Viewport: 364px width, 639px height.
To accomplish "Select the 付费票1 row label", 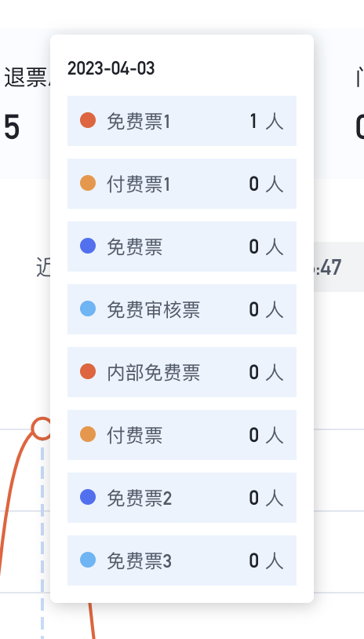I will 139,184.
